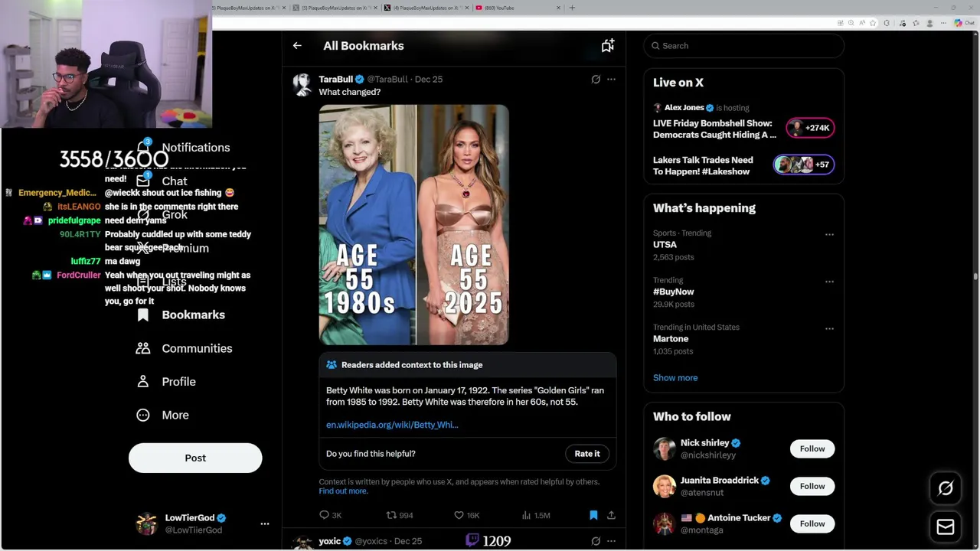Viewport: 980px width, 551px height.
Task: Join the Lakers Talk space showing +57
Action: (803, 165)
